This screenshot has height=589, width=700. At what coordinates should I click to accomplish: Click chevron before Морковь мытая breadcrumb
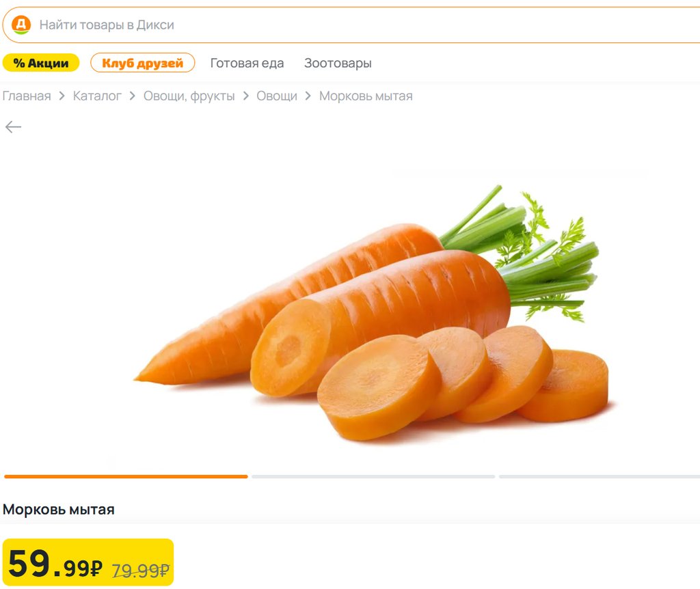click(308, 96)
